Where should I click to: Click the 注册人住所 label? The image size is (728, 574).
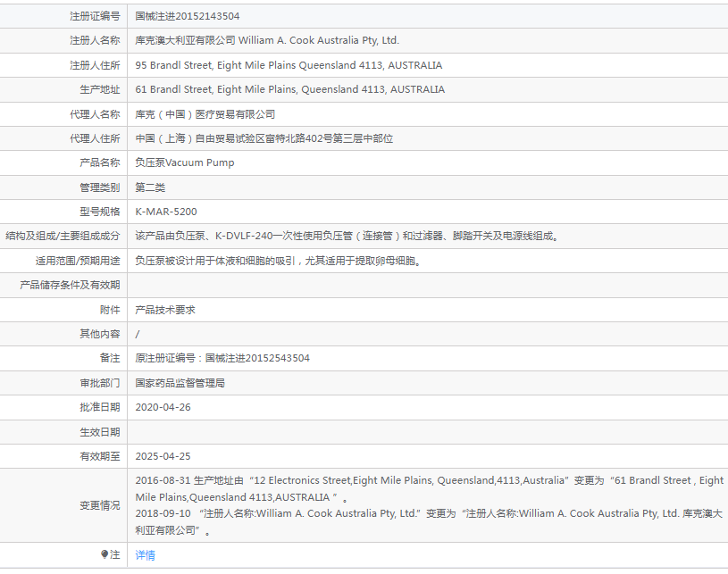pos(95,65)
